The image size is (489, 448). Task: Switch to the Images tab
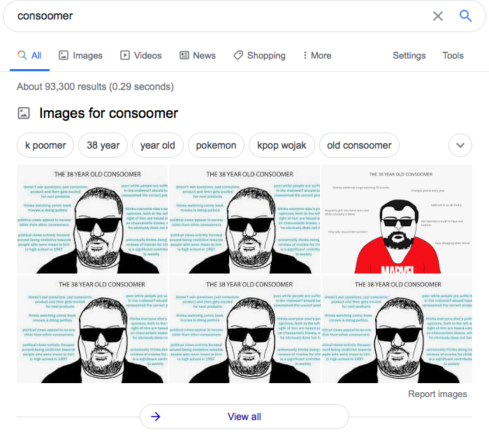tap(81, 55)
